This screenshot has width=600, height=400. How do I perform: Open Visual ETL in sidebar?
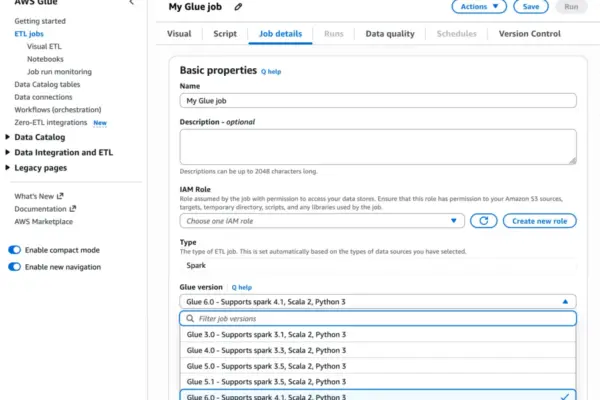pyautogui.click(x=44, y=46)
